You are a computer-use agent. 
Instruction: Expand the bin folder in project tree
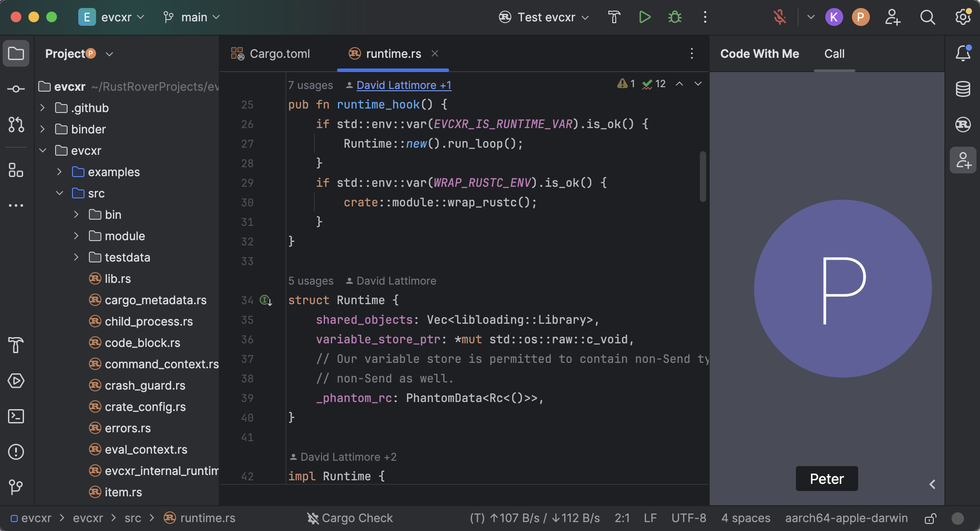[76, 214]
